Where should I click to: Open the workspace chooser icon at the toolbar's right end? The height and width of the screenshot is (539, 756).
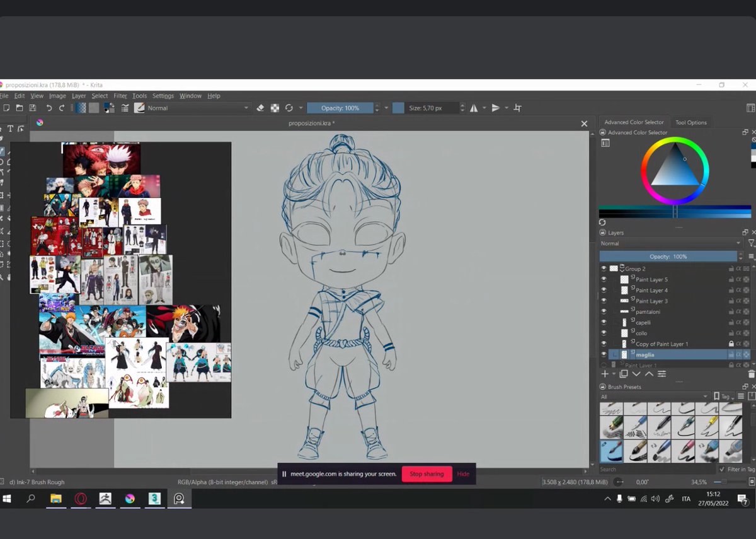click(750, 108)
